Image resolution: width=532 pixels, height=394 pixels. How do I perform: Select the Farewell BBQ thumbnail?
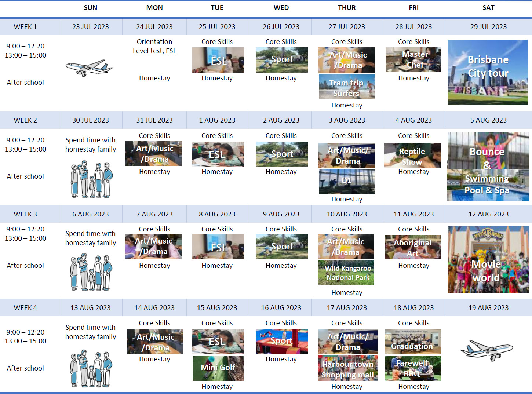click(413, 368)
